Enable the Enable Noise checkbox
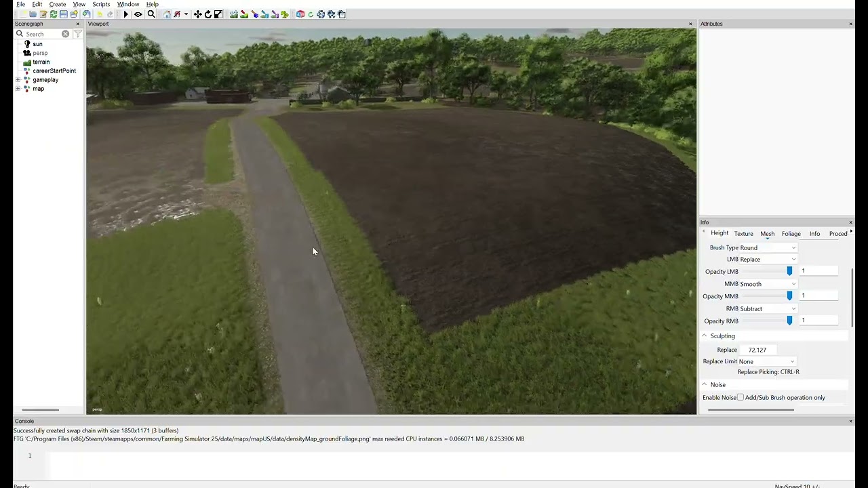The image size is (868, 488). [x=741, y=398]
